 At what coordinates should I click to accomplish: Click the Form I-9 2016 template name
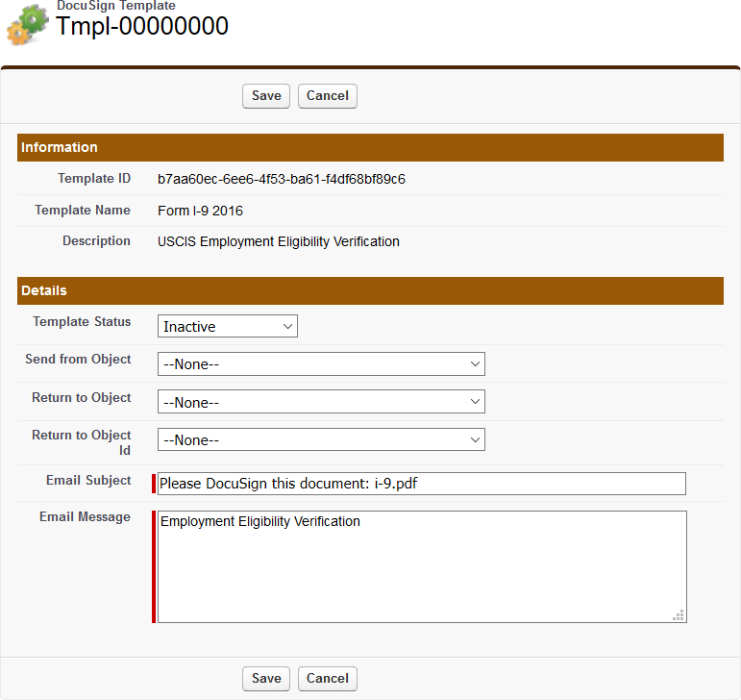[x=201, y=211]
